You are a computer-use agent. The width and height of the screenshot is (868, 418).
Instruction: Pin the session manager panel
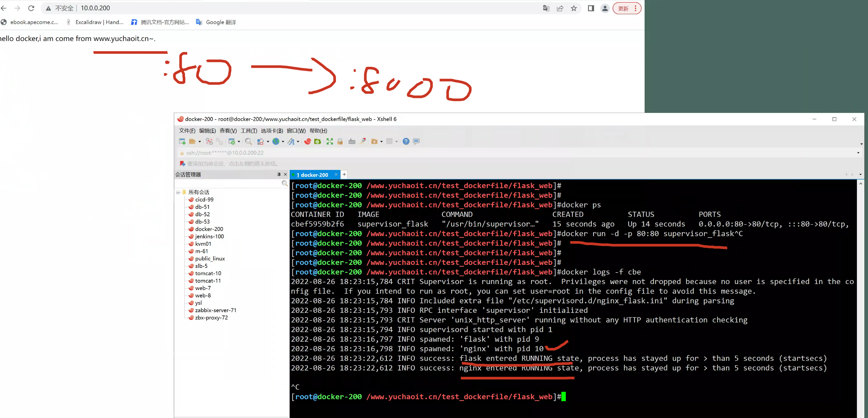coord(279,174)
